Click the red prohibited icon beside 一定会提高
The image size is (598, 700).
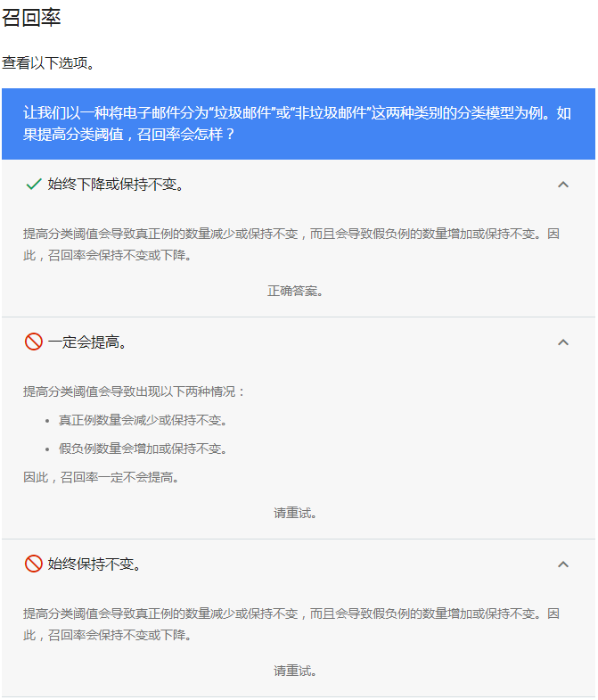[34, 342]
